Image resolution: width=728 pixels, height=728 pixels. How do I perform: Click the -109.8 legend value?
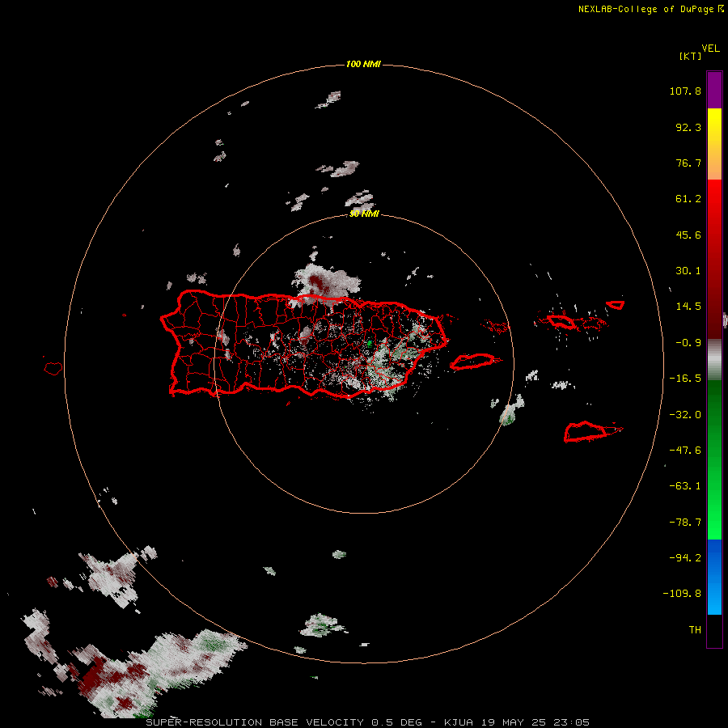point(682,594)
